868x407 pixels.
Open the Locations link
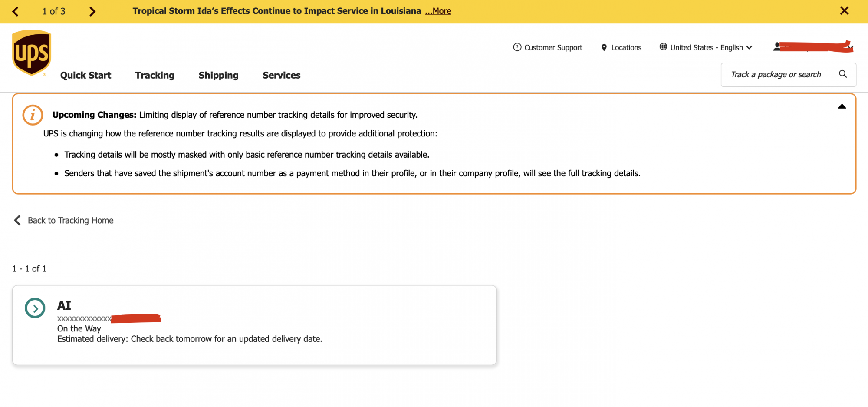[626, 47]
